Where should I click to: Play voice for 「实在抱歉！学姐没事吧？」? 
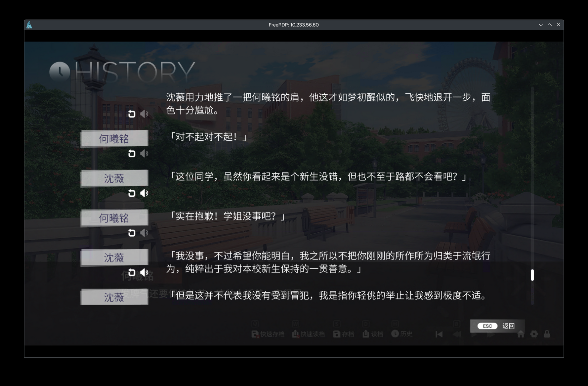144,233
